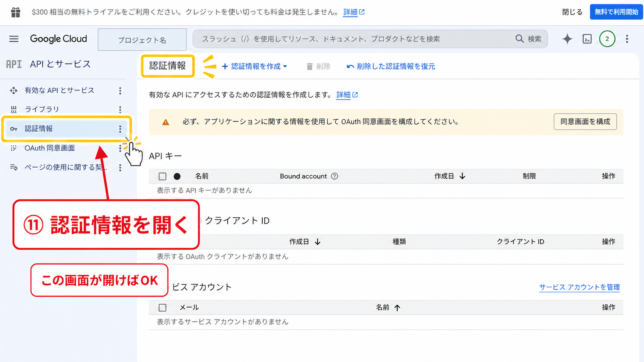This screenshot has width=644, height=362.
Task: Click the ライブラリ sidebar icon
Action: point(14,109)
